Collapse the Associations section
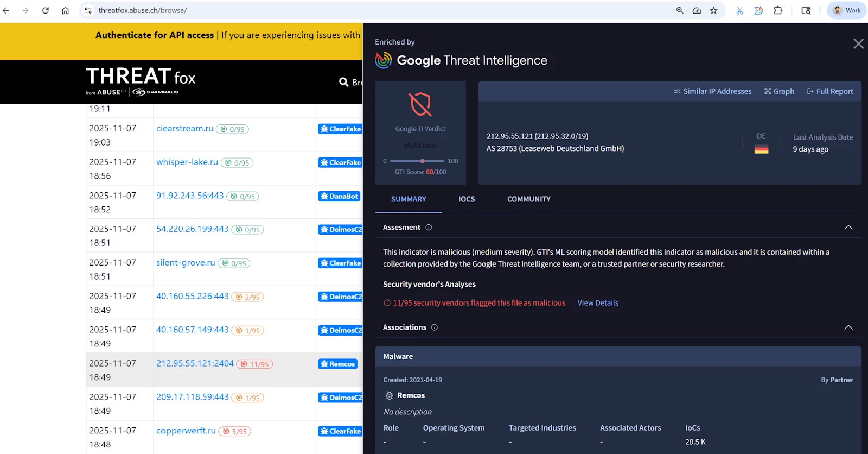This screenshot has width=868, height=454. click(x=848, y=327)
